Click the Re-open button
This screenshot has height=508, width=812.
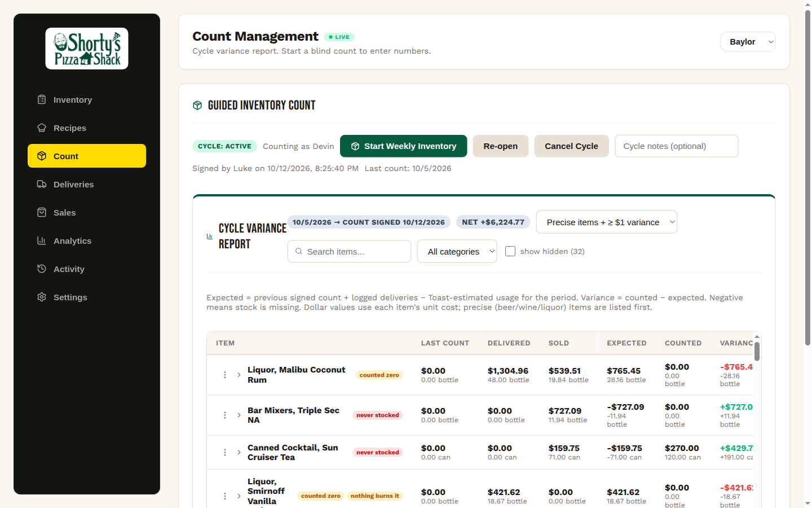tap(501, 146)
